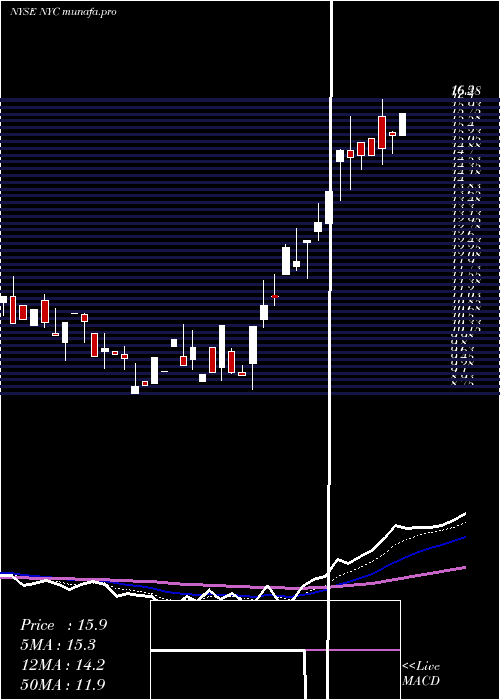
Task: Click the '12MA : 14.2' readout
Action: (x=63, y=665)
